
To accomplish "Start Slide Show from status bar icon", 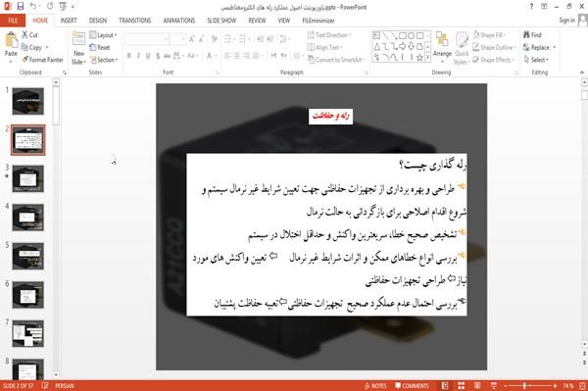I will point(494,386).
